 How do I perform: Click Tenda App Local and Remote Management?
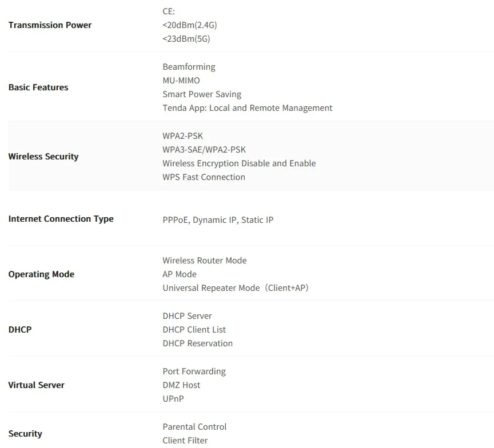coord(247,108)
